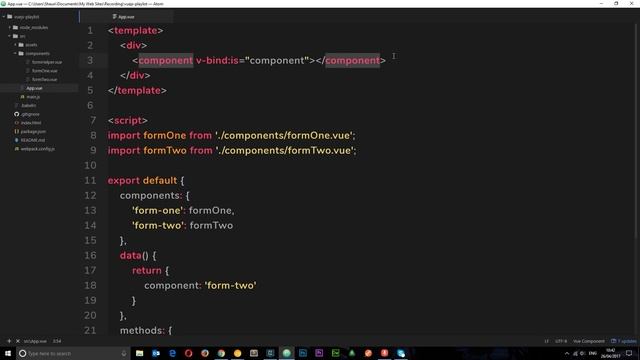Select App.vue in the tree view
Image resolution: width=640 pixels, height=360 pixels.
34,88
